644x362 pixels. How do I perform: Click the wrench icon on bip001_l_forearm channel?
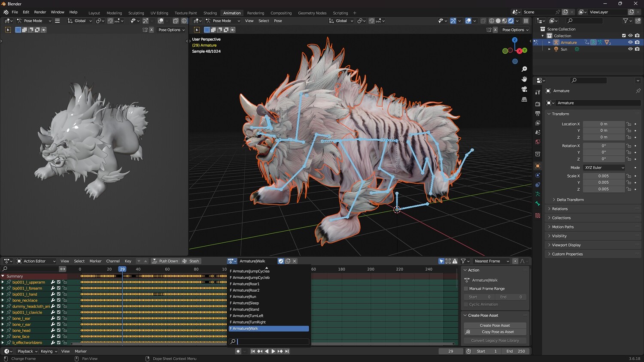tap(53, 288)
